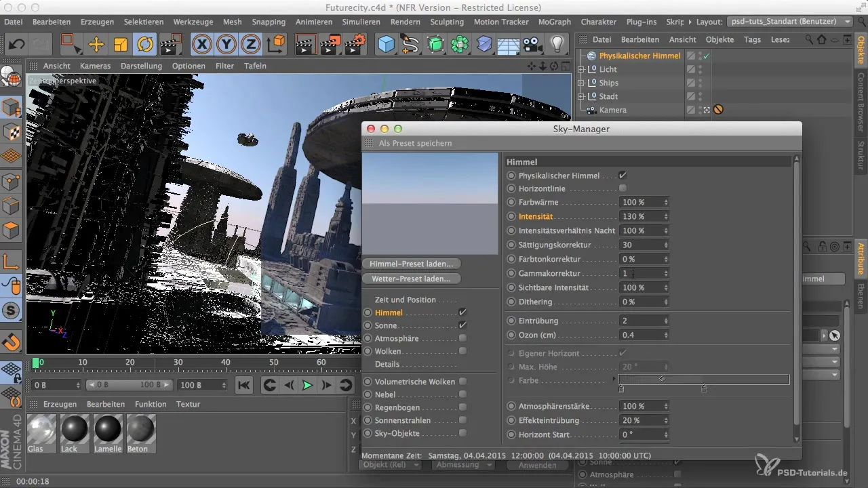Open the Sculpting menu
The height and width of the screenshot is (488, 868).
point(447,22)
